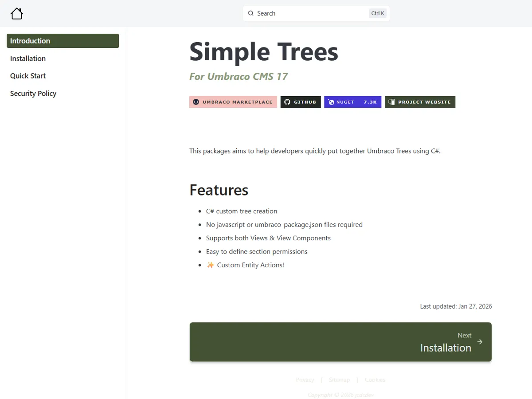The image size is (532, 399).
Task: Open Security Policy in the sidebar
Action: (33, 94)
